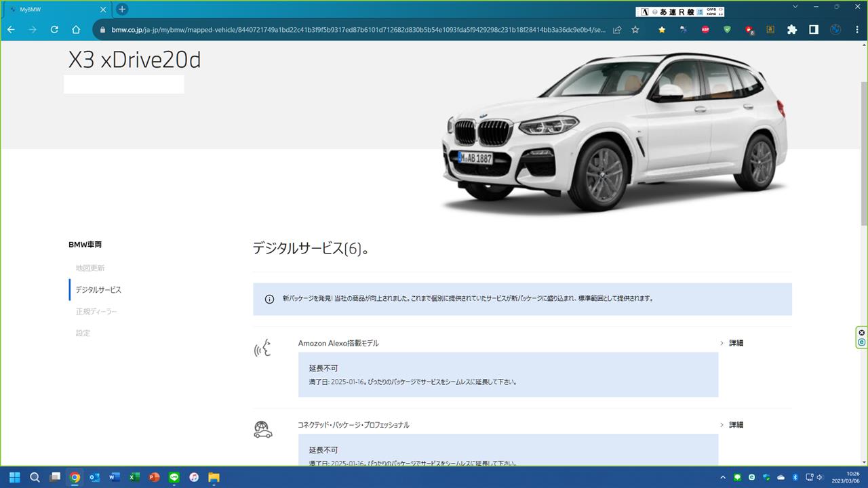Share this page from address bar

pyautogui.click(x=617, y=30)
